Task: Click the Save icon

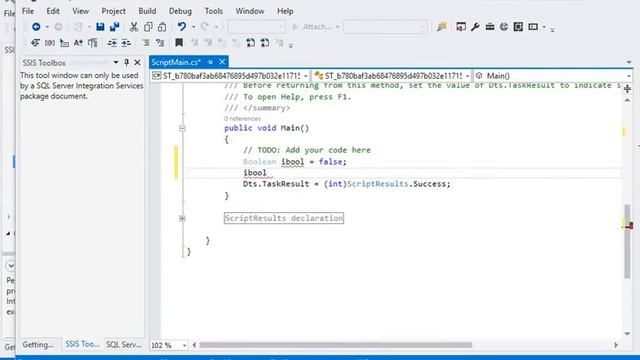Action: tap(100, 27)
